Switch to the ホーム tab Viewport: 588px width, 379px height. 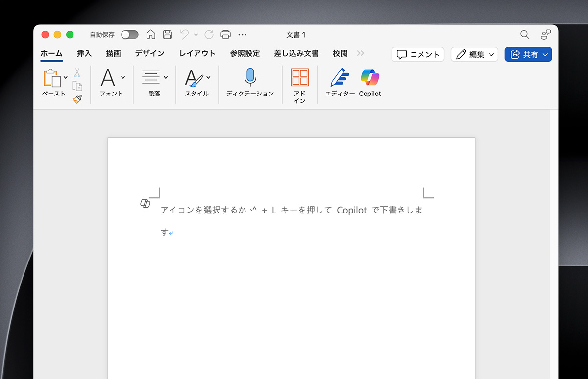51,54
